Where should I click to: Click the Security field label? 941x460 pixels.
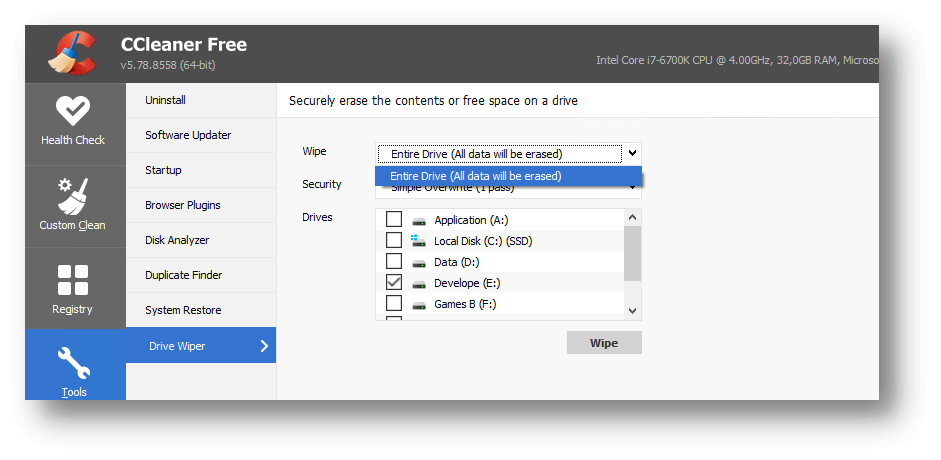click(x=322, y=184)
